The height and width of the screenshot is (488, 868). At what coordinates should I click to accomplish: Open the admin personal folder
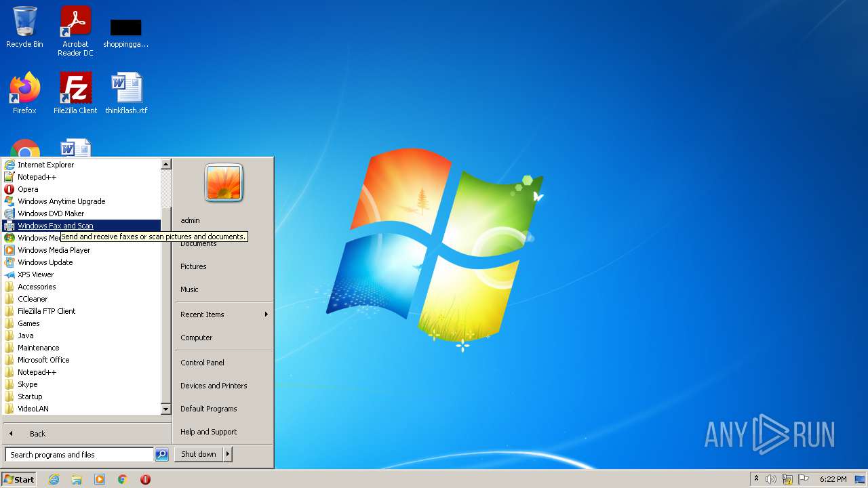click(x=224, y=220)
